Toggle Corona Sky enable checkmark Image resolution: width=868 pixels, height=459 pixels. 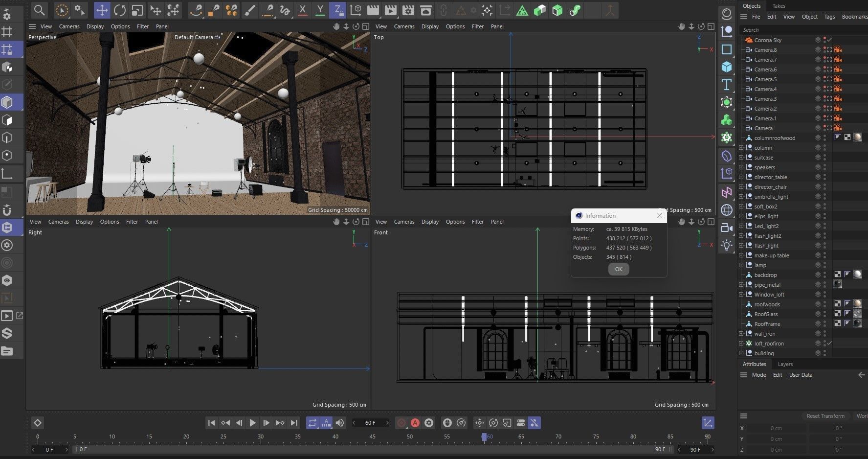[829, 40]
